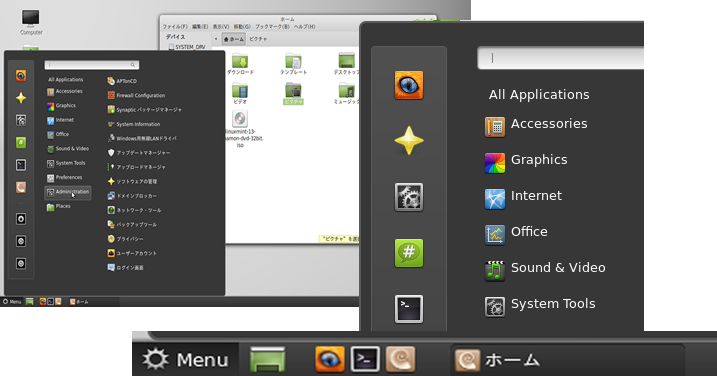The height and width of the screenshot is (376, 717).
Task: Select System Tools in the small menu
Action: click(x=66, y=163)
